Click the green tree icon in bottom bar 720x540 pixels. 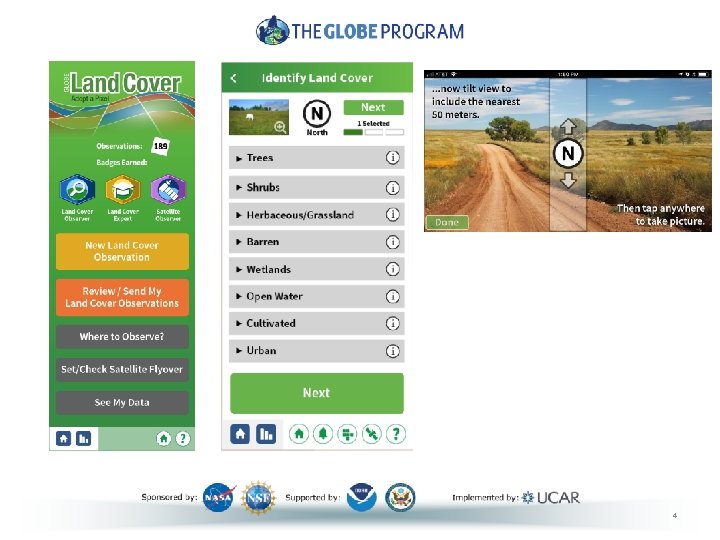(323, 434)
